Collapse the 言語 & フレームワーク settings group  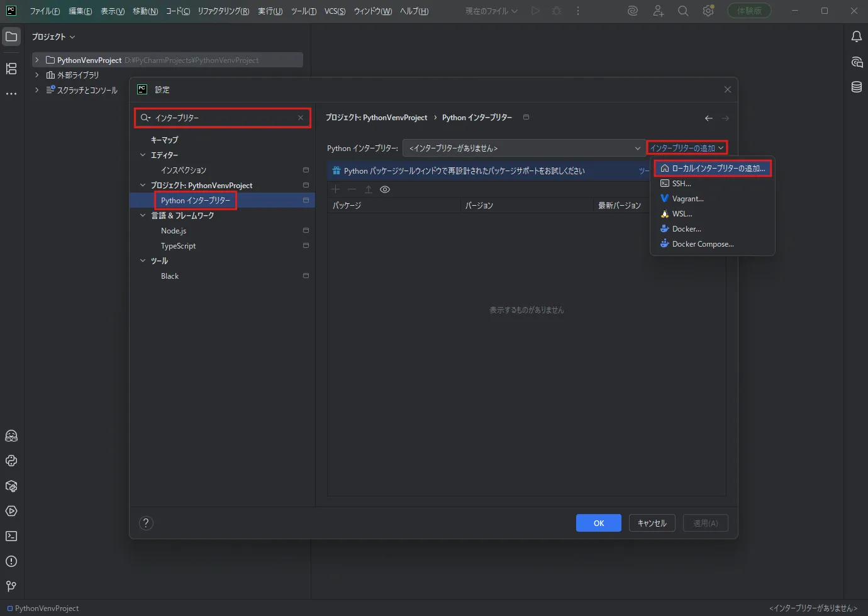click(143, 215)
